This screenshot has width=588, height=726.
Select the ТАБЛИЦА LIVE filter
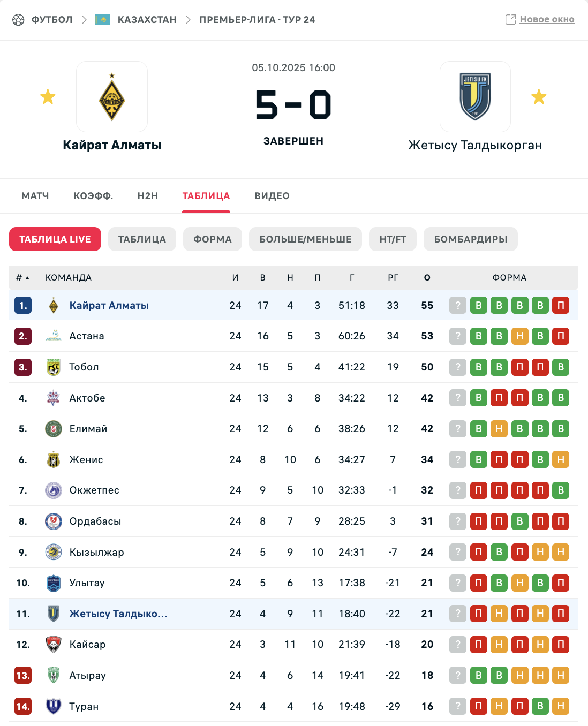tap(55, 239)
